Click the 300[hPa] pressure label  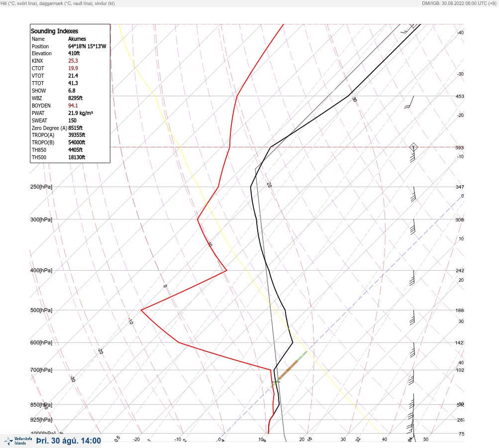[x=41, y=220]
